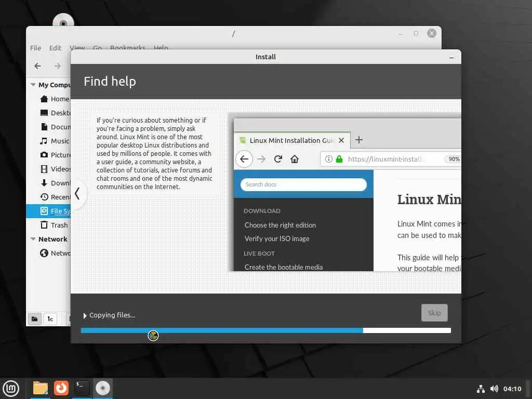Open Help menu in file manager
532x399 pixels.
point(161,48)
